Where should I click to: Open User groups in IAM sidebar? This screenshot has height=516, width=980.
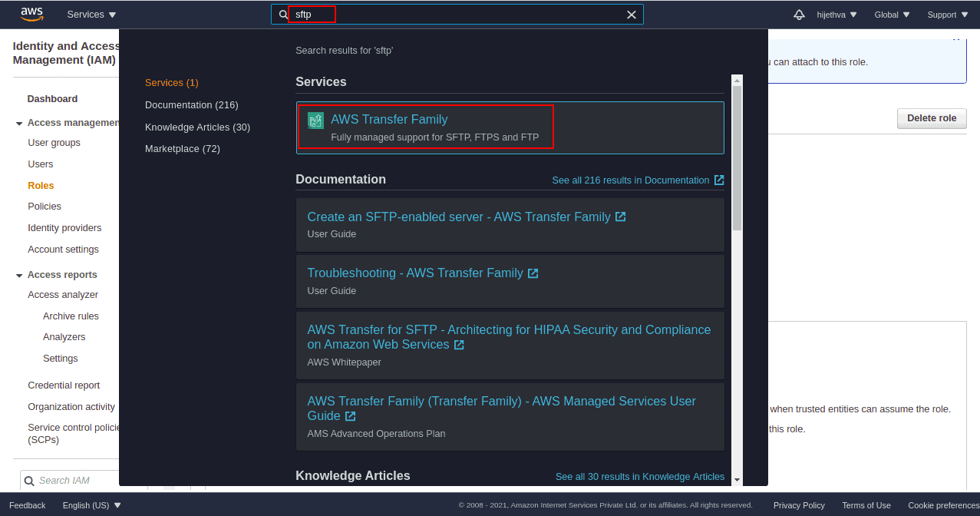pyautogui.click(x=54, y=143)
